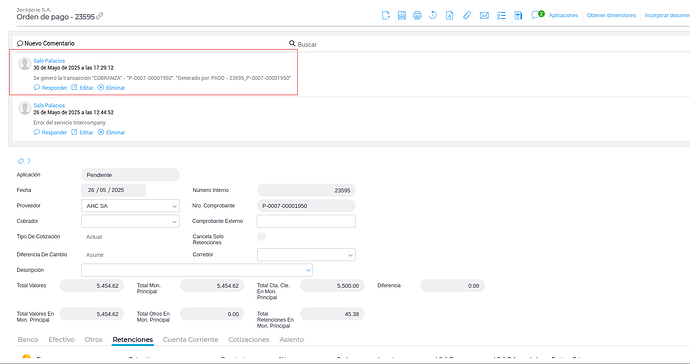The height and width of the screenshot is (364, 690).
Task: Click the Fecha field 26/05/2025
Action: (x=114, y=190)
